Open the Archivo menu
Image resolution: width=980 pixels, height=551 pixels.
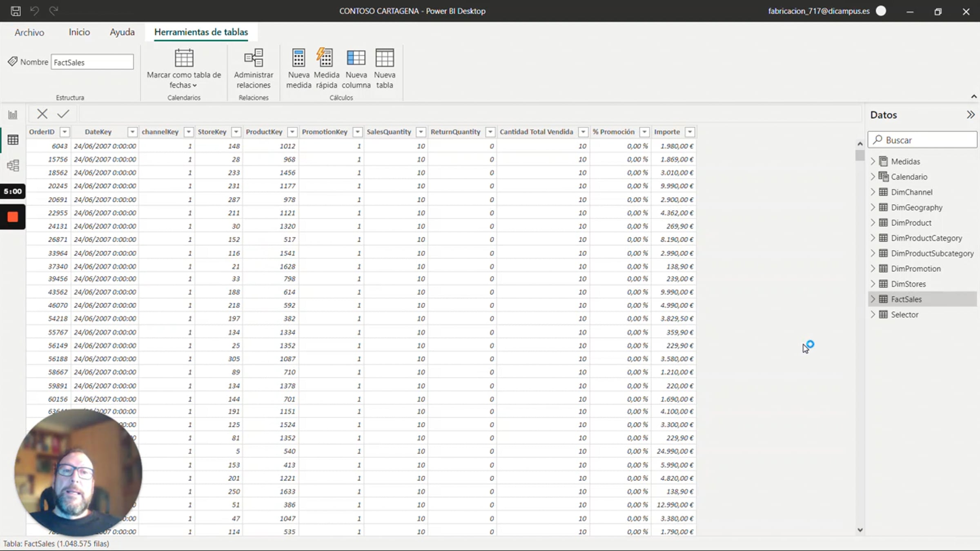pos(29,32)
